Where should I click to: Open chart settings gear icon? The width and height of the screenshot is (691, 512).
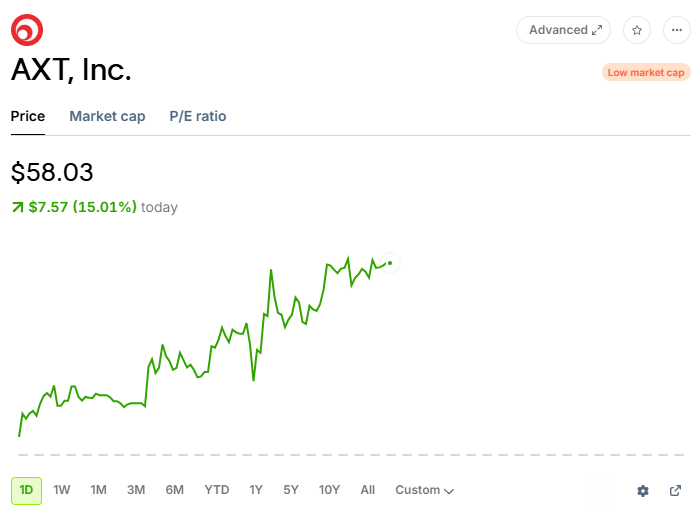pyautogui.click(x=643, y=490)
